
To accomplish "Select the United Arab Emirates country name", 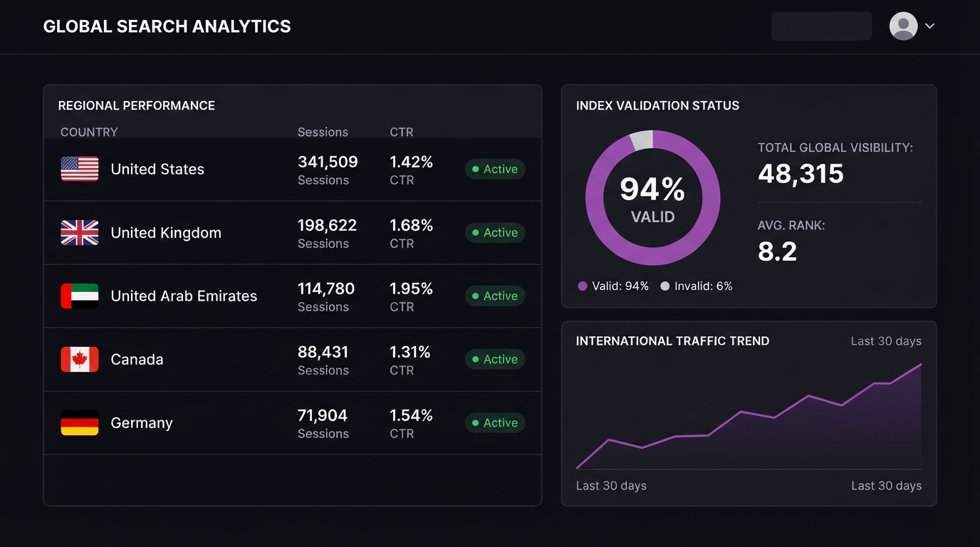I will coord(184,296).
